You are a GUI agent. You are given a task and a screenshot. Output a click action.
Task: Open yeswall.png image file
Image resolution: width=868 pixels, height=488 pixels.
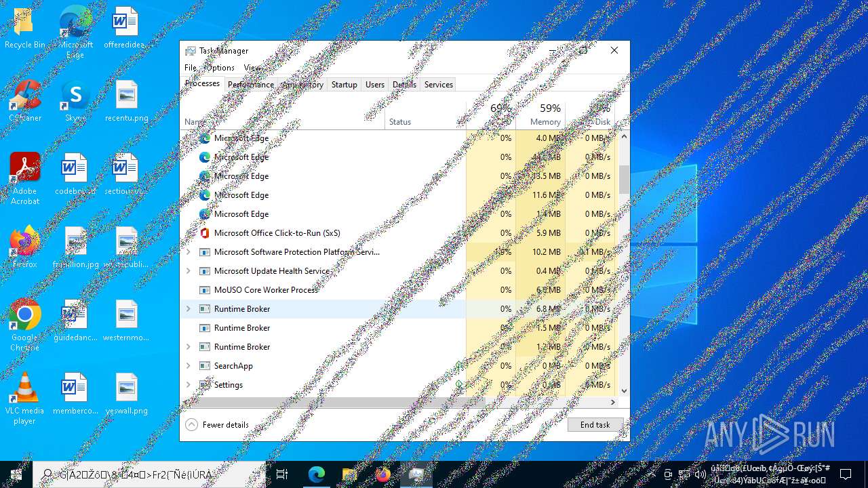click(126, 394)
